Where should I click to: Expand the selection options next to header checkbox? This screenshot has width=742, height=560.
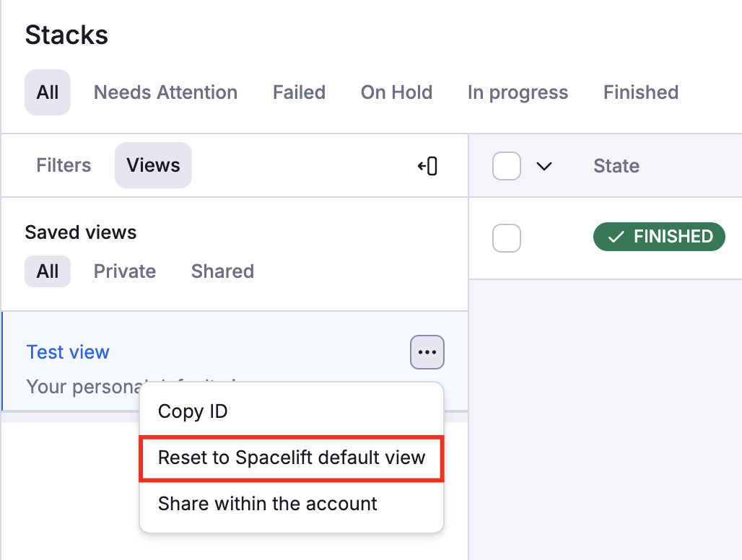[x=543, y=165]
